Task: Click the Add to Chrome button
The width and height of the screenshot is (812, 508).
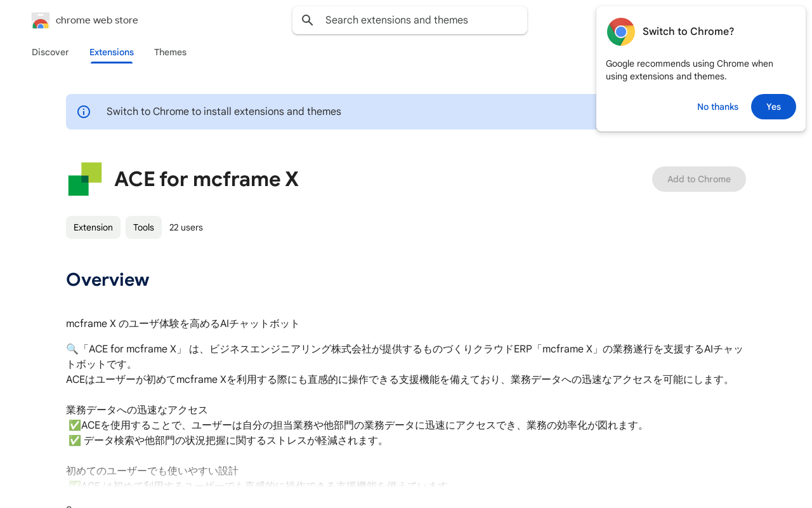Action: [698, 179]
